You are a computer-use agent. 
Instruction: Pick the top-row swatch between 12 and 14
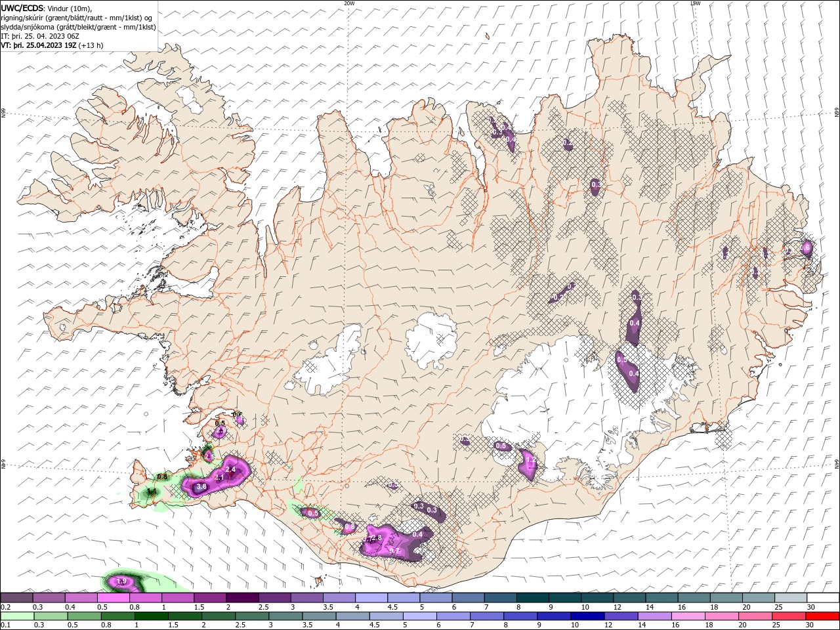tap(630, 598)
